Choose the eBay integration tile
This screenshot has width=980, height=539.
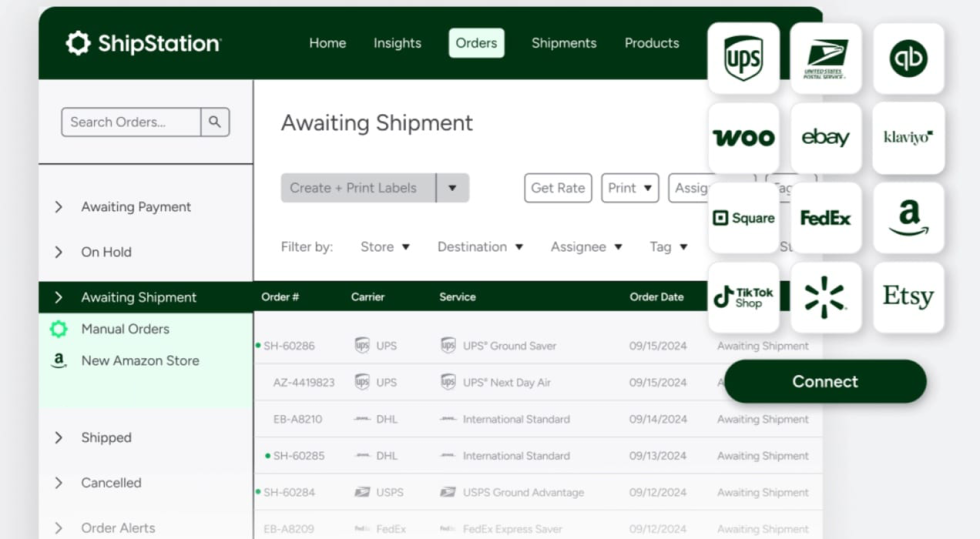[x=826, y=138]
